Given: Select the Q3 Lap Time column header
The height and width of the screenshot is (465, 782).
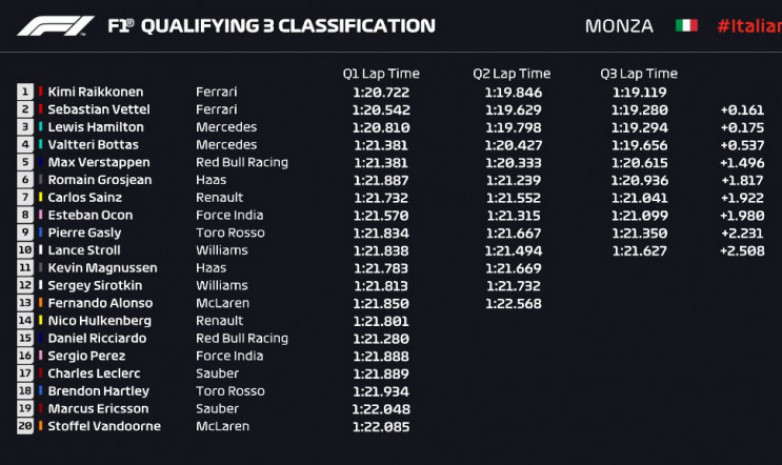Looking at the screenshot, I should coord(639,74).
